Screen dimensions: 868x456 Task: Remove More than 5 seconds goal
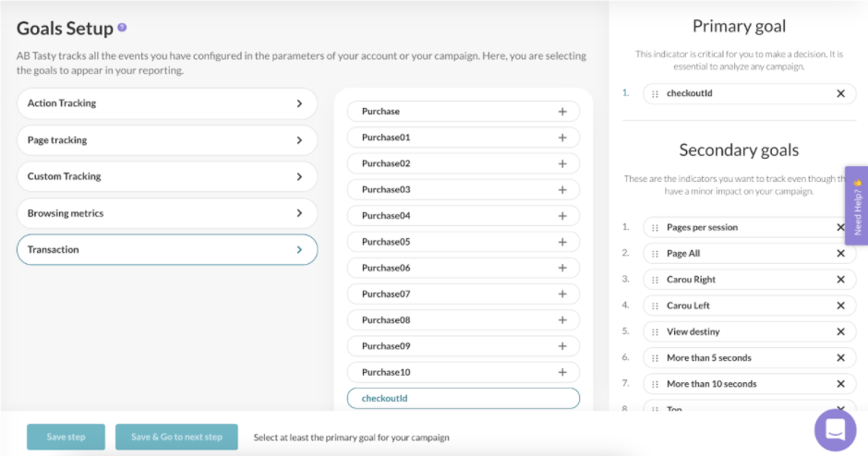click(x=840, y=357)
